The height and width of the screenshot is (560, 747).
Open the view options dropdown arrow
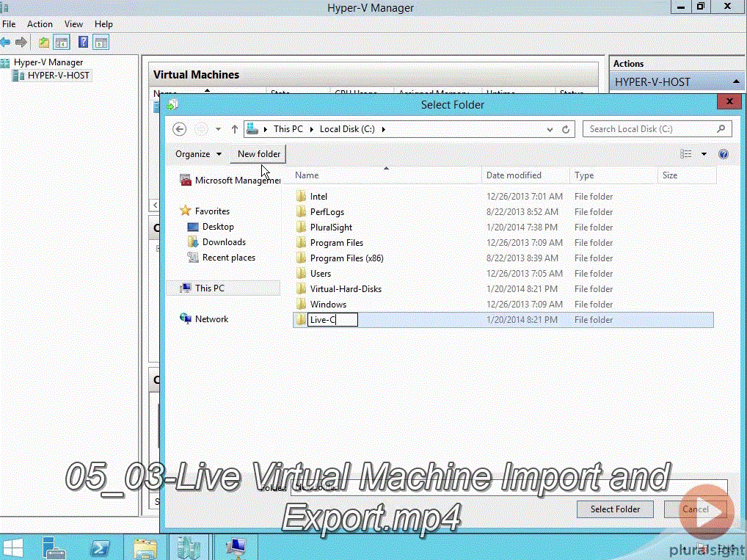pyautogui.click(x=704, y=154)
